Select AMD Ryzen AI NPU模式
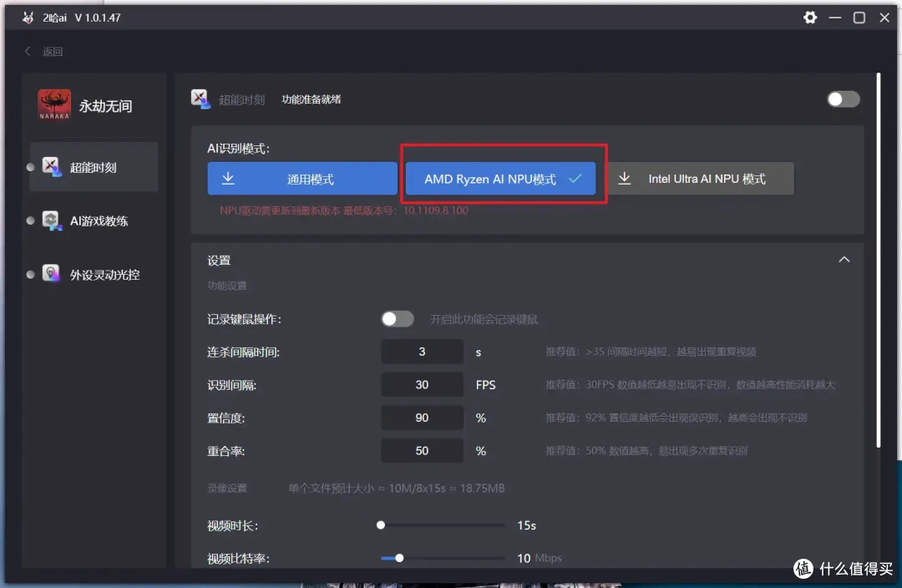This screenshot has width=902, height=588. click(500, 179)
